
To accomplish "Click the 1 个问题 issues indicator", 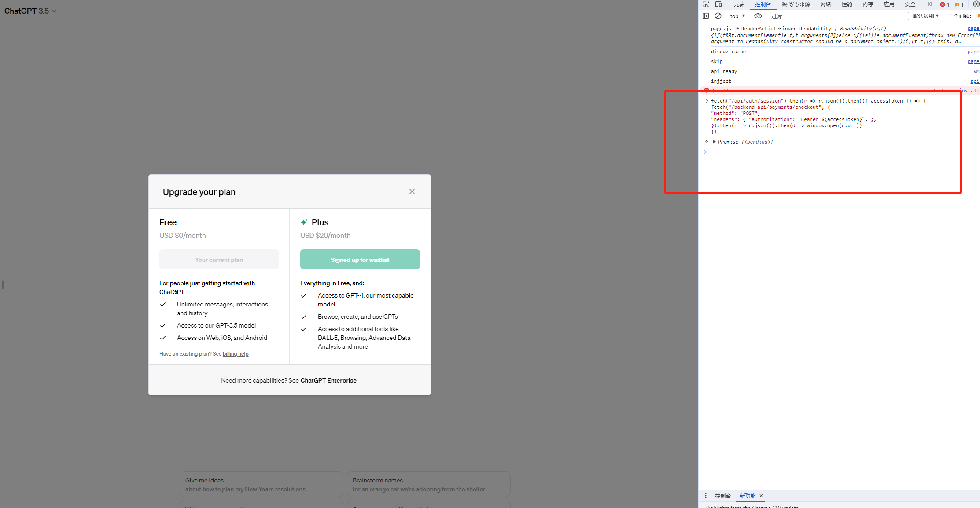I will (963, 16).
